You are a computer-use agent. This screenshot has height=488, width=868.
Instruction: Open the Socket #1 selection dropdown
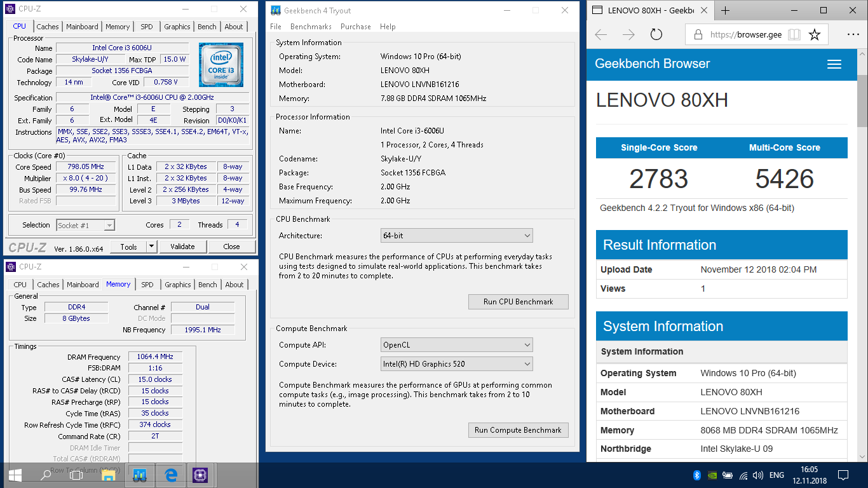[85, 225]
